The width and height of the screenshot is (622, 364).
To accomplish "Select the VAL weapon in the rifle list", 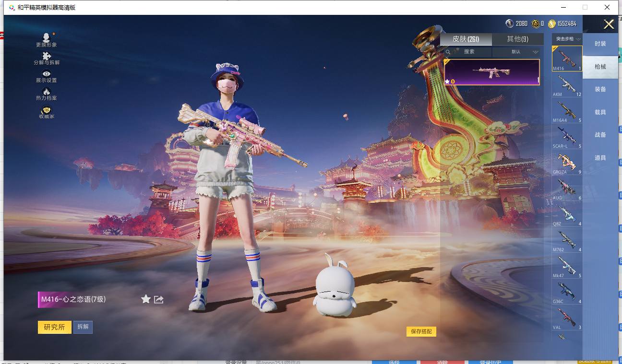I will (567, 318).
